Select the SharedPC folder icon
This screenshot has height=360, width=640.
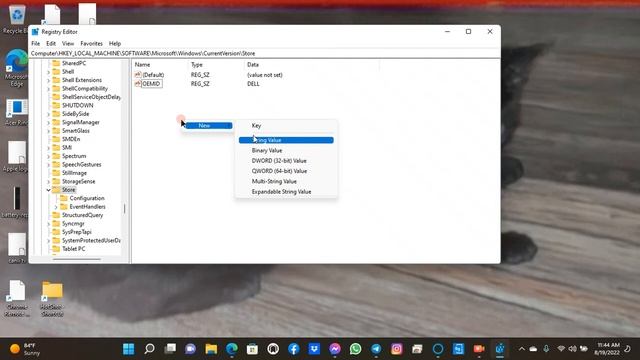click(56, 63)
